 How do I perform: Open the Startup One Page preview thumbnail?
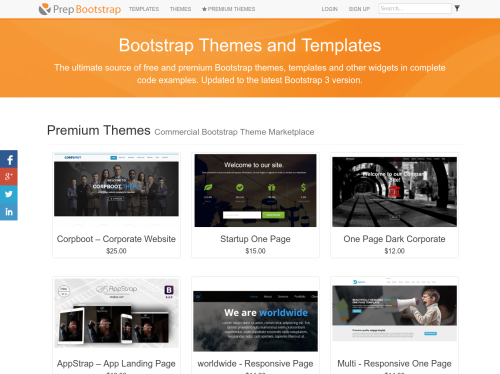pyautogui.click(x=255, y=190)
